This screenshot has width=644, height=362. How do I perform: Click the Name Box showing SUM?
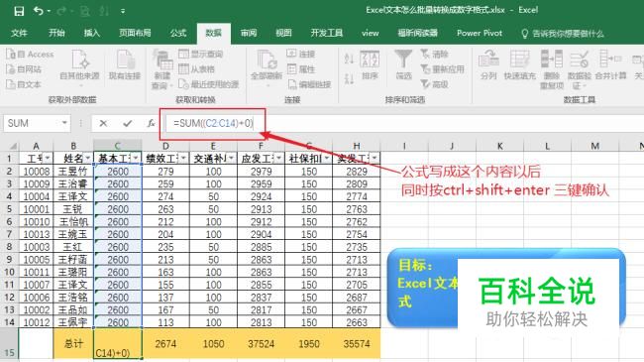pyautogui.click(x=33, y=123)
